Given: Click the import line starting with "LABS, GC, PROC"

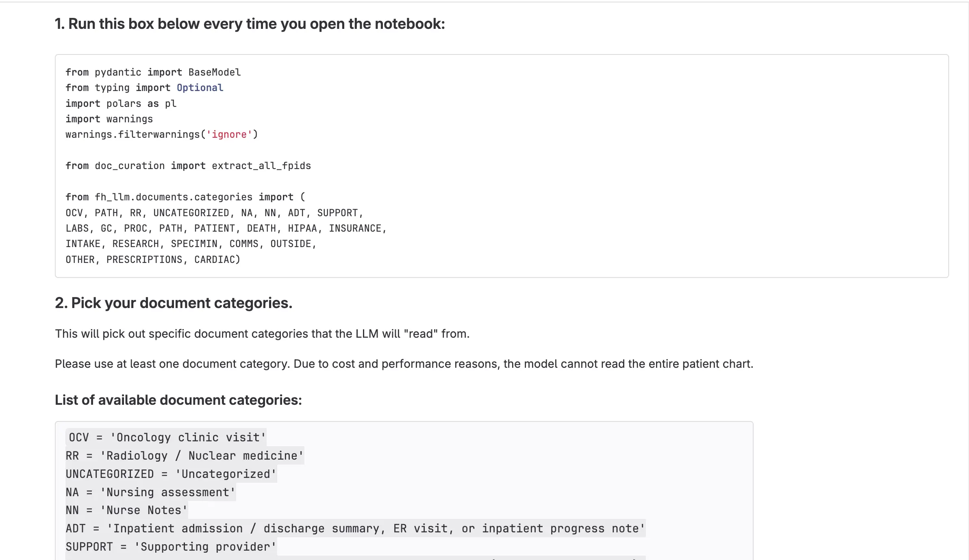Looking at the screenshot, I should (x=226, y=228).
